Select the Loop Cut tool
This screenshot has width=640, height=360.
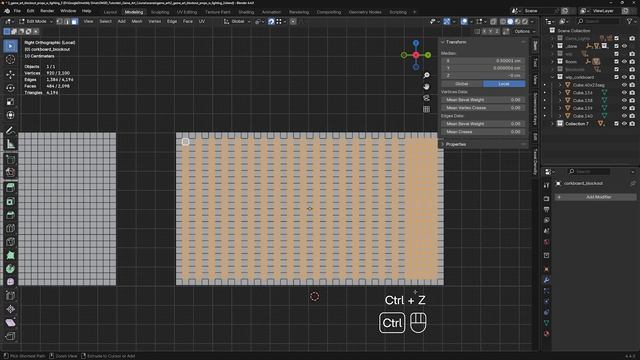(x=10, y=229)
